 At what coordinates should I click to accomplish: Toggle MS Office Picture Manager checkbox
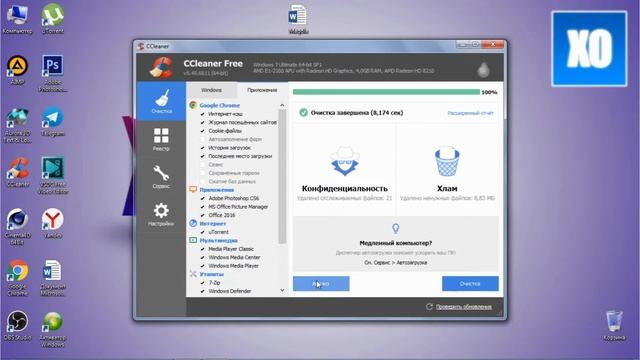(x=202, y=207)
